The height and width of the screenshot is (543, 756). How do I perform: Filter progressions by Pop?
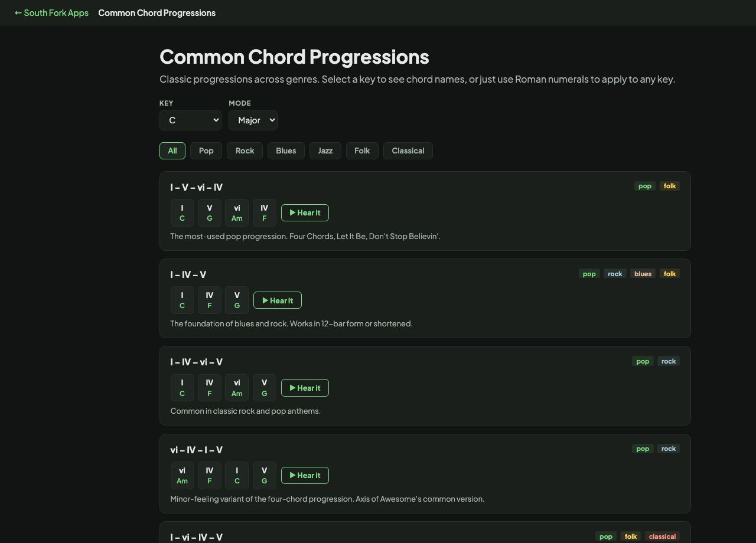[206, 151]
